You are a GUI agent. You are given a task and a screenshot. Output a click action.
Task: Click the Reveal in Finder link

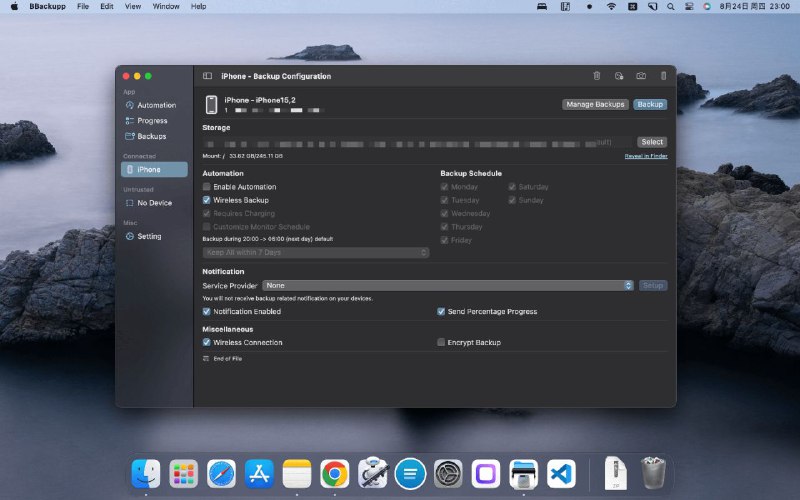pyautogui.click(x=646, y=156)
